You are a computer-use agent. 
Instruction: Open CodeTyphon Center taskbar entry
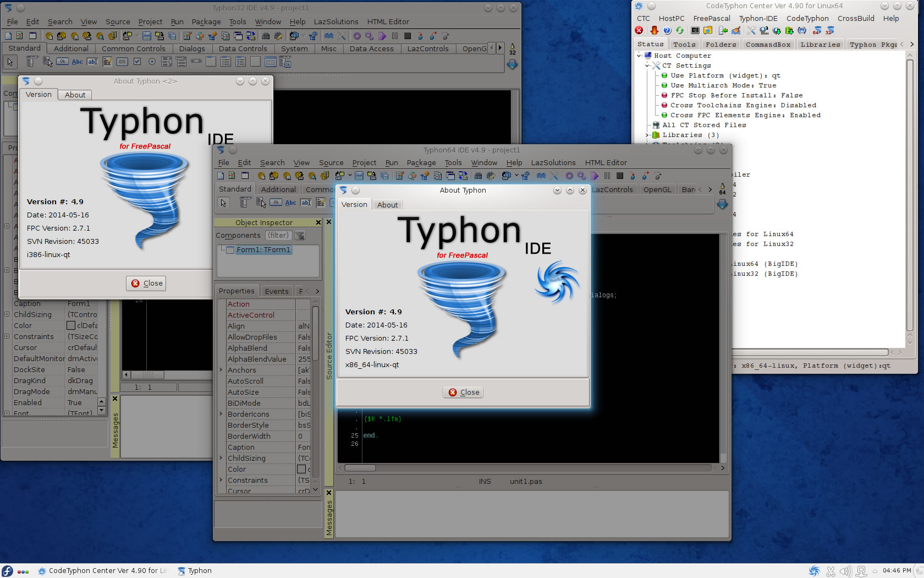102,571
